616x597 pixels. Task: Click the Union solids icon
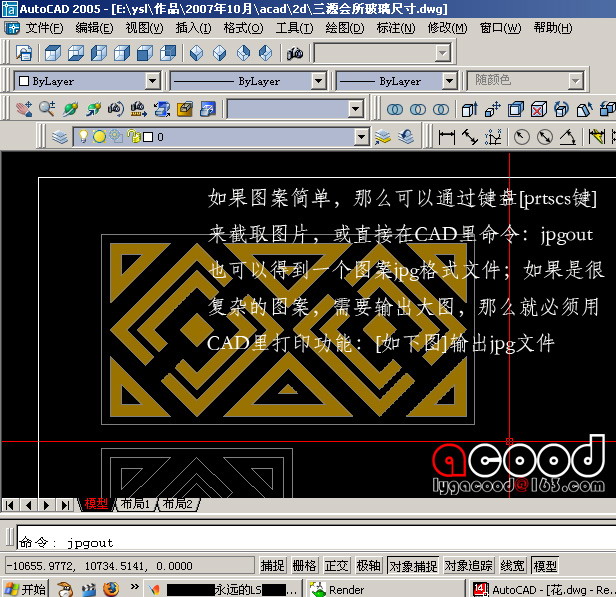[394, 109]
